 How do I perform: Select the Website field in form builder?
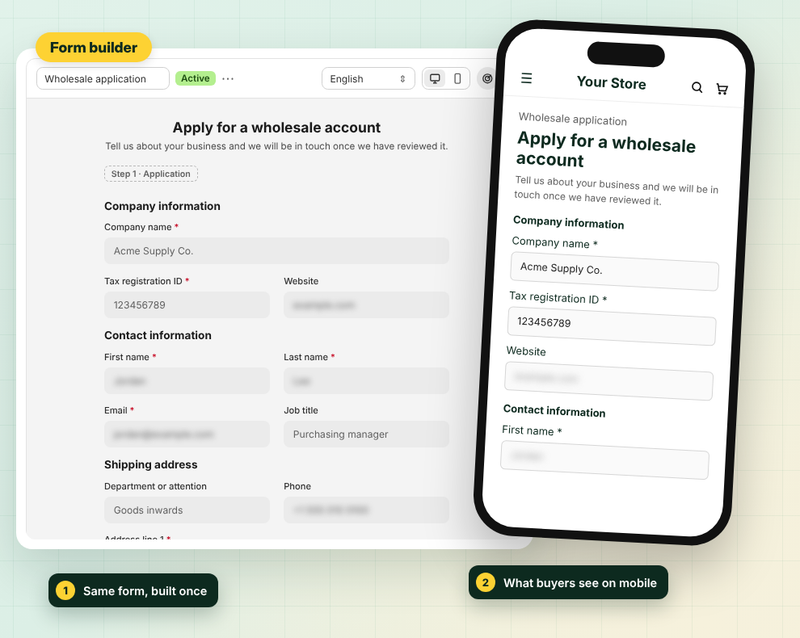(366, 305)
